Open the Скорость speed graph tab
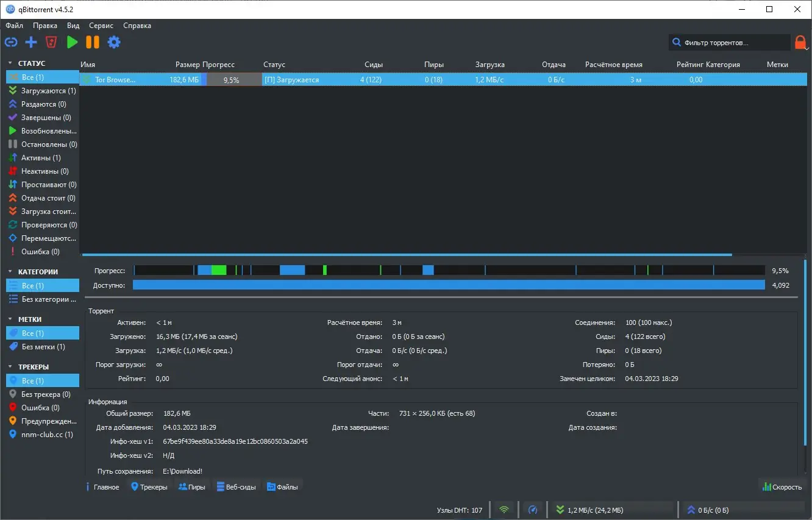 coord(783,487)
